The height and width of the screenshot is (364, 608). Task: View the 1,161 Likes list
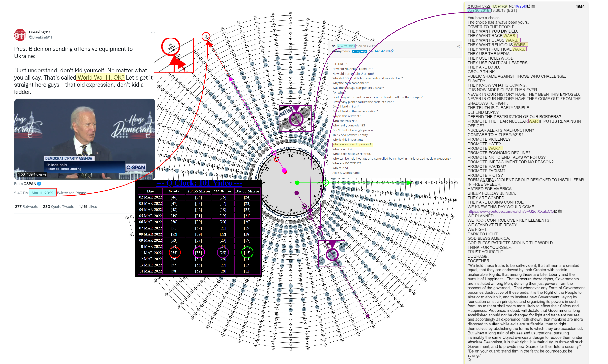(x=88, y=207)
